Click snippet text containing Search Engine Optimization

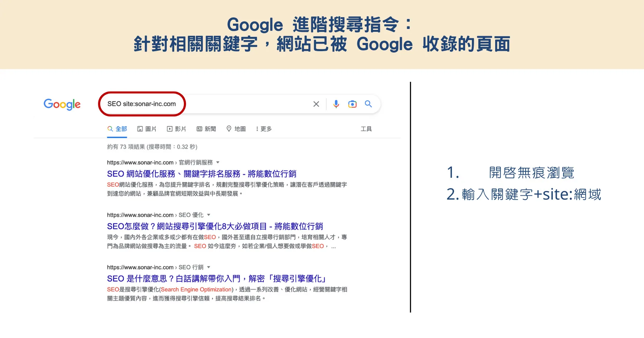click(x=227, y=294)
